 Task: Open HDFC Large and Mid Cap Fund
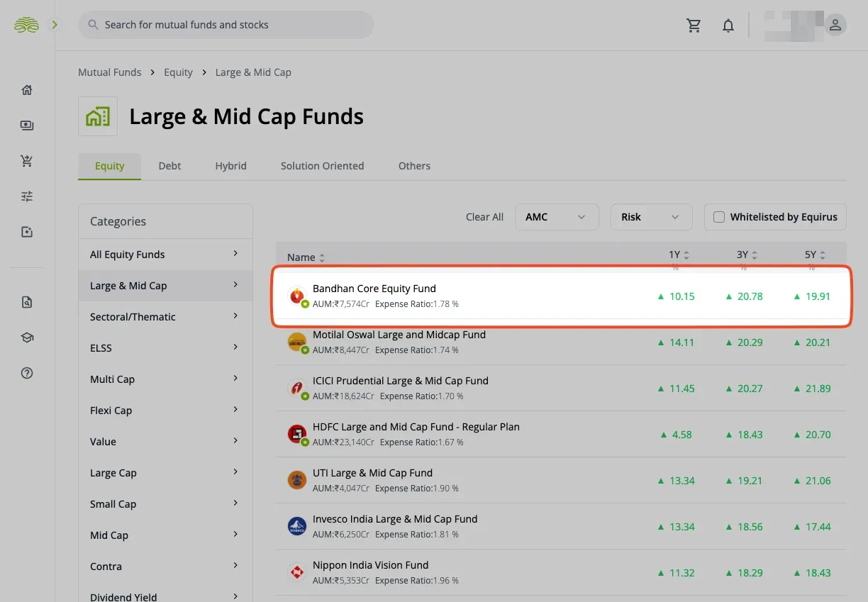point(416,427)
